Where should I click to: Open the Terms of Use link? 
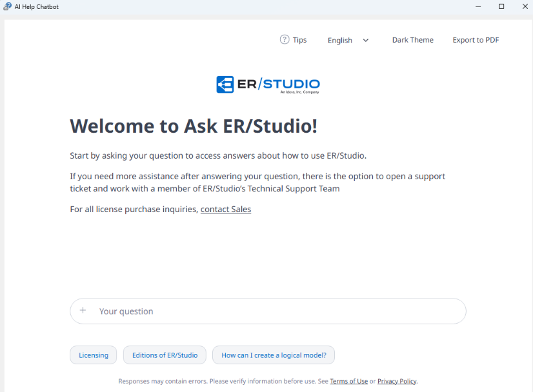click(x=348, y=381)
